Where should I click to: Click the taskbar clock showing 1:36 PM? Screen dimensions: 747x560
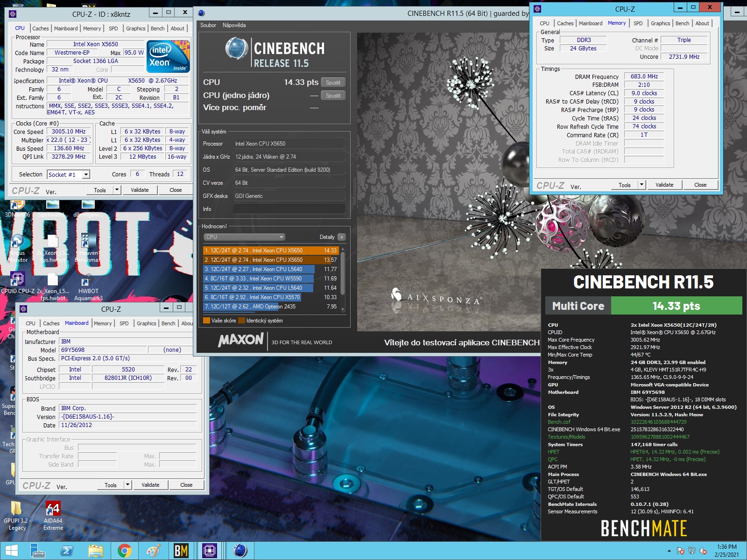pos(726,551)
